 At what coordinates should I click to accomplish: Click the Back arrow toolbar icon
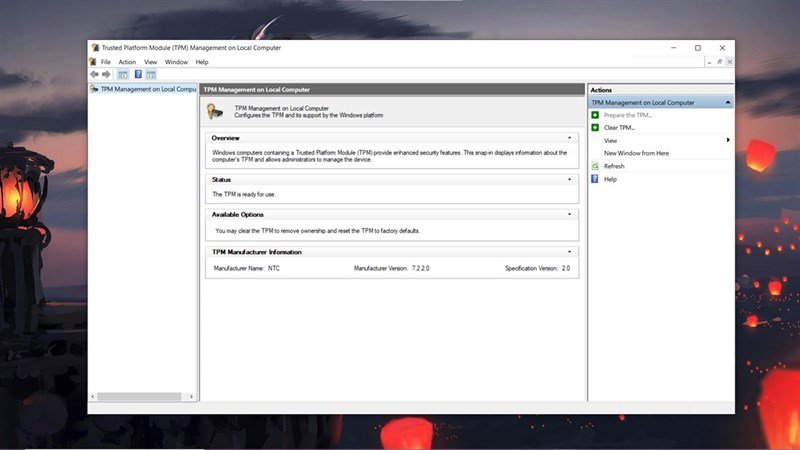(x=94, y=74)
